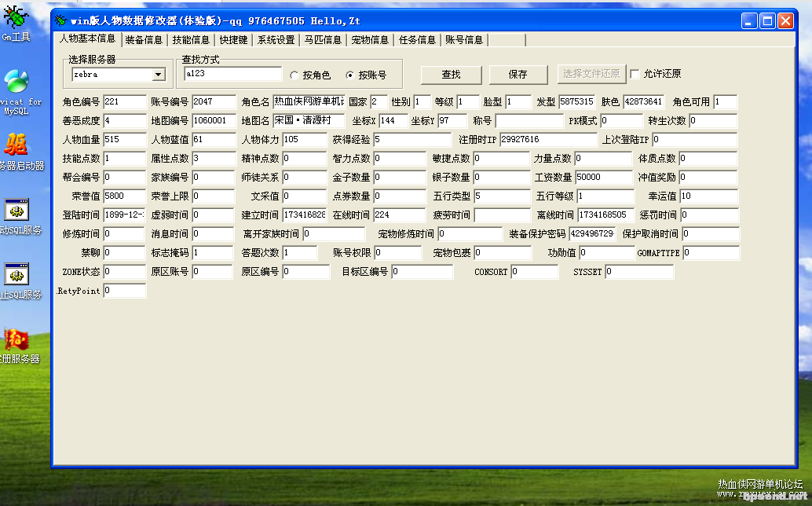Expand the 选择服务器 dropdown
The image size is (812, 506).
(x=159, y=75)
